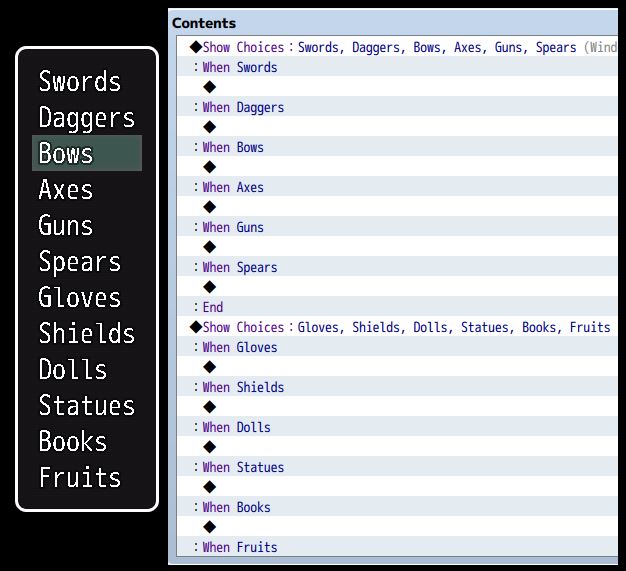The width and height of the screenshot is (626, 571).
Task: Select Swords in the choice window
Action: coord(87,81)
